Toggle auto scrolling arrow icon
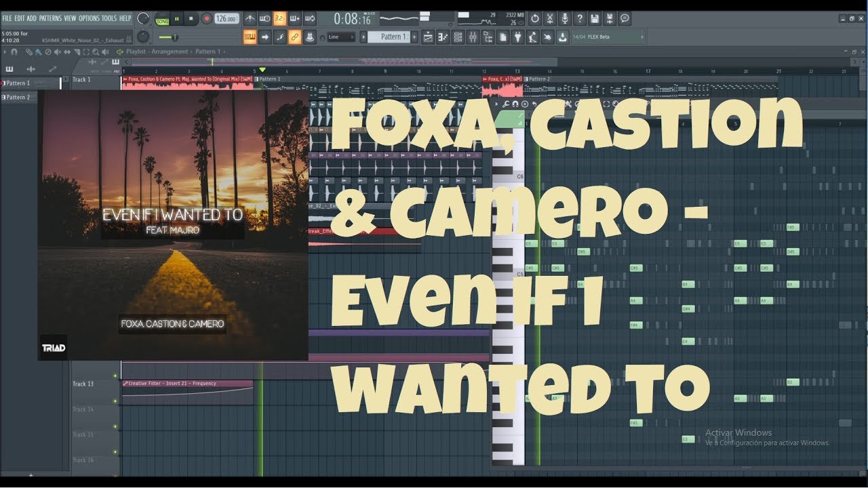The height and width of the screenshot is (488, 868). (x=264, y=37)
